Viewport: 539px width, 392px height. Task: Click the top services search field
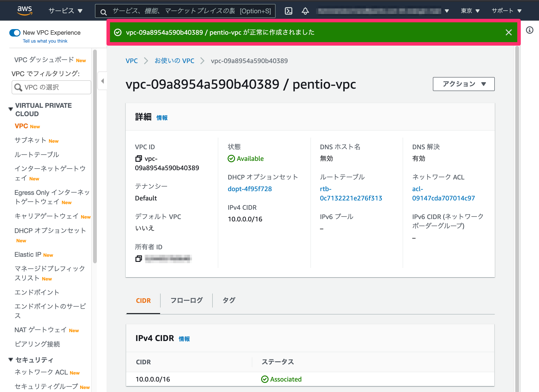[x=185, y=11]
